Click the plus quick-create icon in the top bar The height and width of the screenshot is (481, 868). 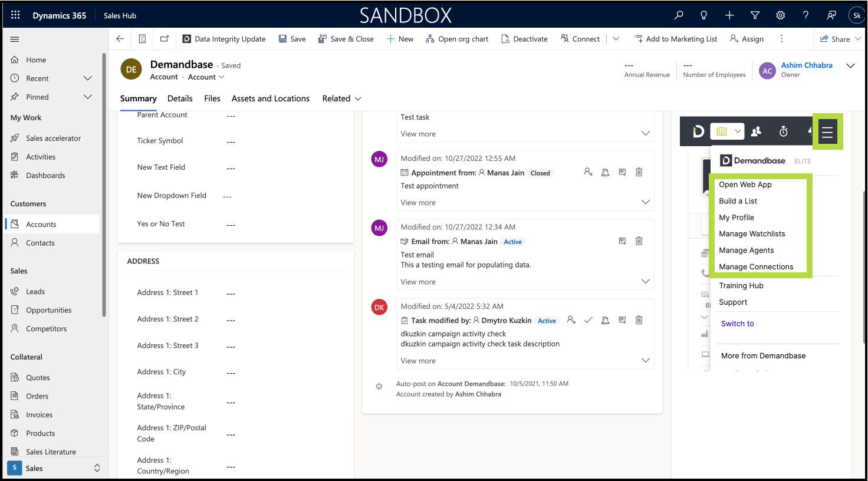tap(729, 15)
